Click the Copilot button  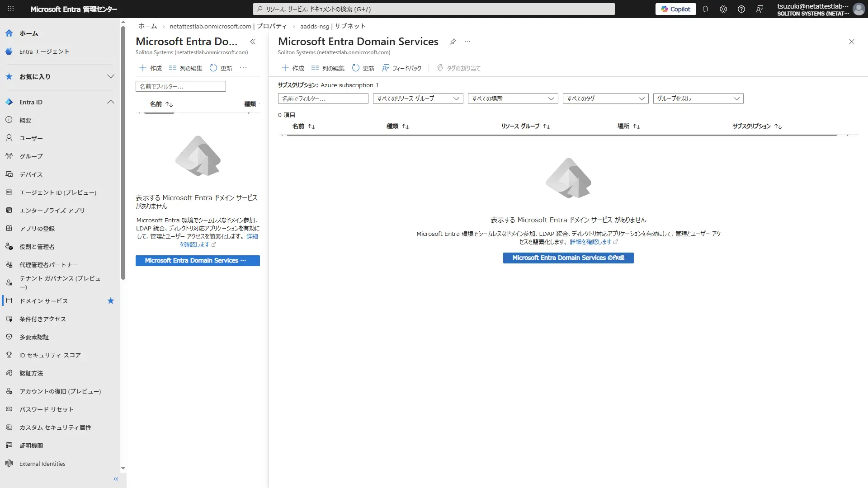pyautogui.click(x=676, y=9)
